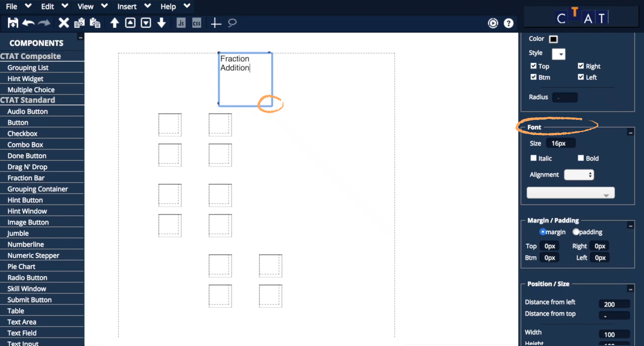Screen dimensions: 644x346
Task: Undo the last action
Action: pos(28,23)
